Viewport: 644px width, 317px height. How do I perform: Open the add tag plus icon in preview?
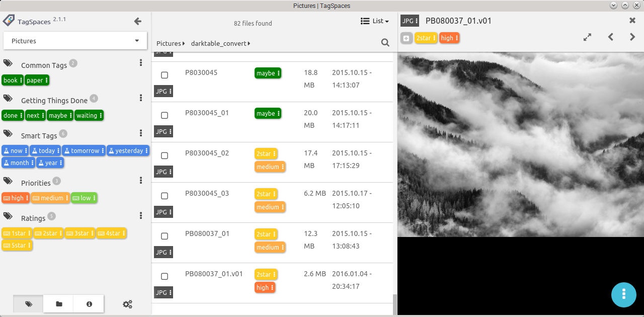pos(407,38)
